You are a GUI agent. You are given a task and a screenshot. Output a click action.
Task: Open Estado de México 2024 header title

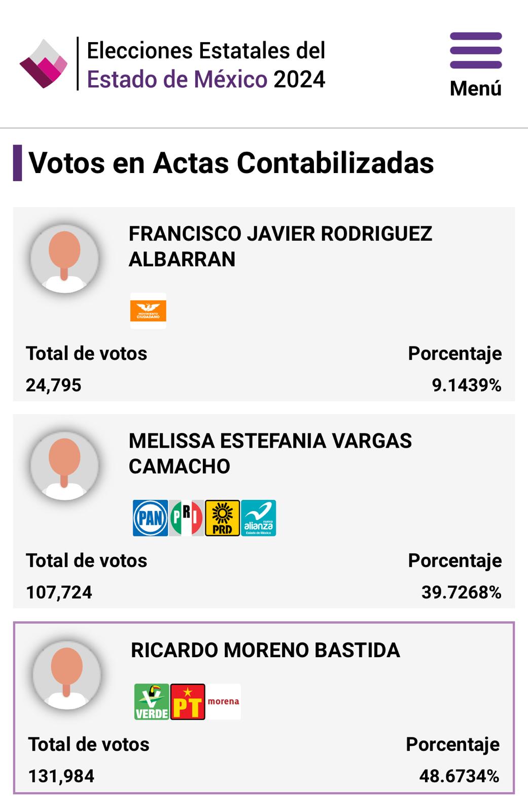(206, 80)
